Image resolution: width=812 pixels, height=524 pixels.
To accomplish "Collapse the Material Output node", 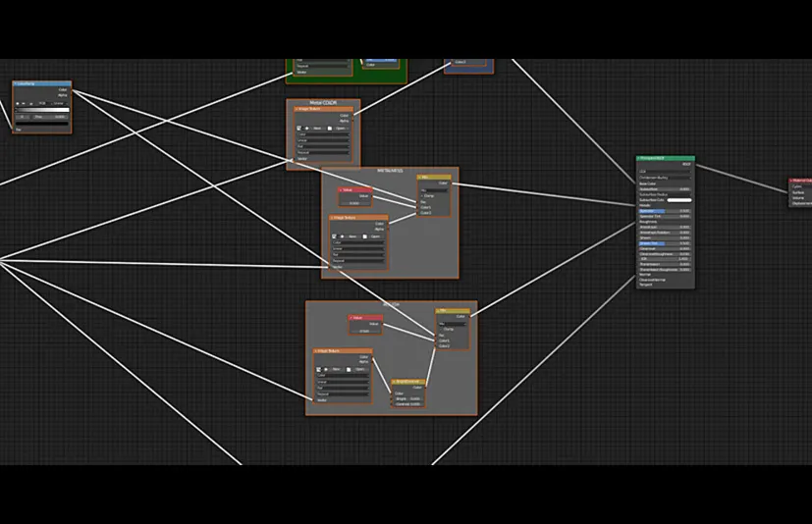I will pos(790,181).
